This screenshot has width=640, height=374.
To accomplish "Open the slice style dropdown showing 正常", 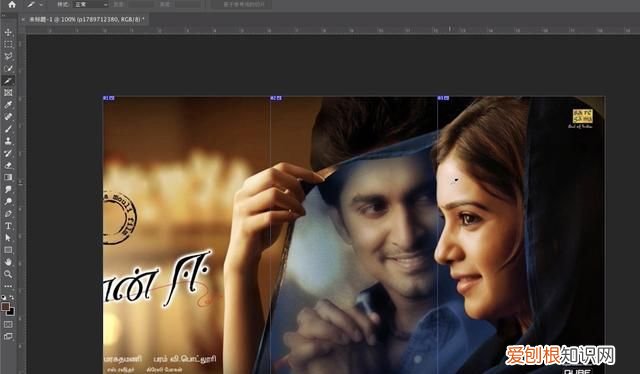I will point(91,4).
